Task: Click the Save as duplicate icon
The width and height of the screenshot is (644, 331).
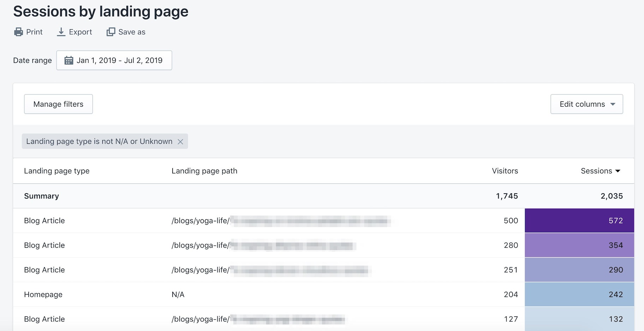Action: (111, 32)
